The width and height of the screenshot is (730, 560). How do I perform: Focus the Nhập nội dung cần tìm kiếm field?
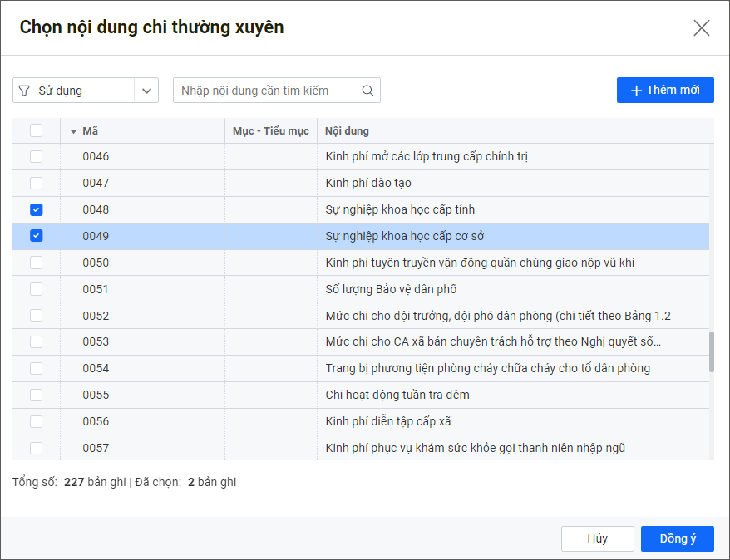[266, 91]
